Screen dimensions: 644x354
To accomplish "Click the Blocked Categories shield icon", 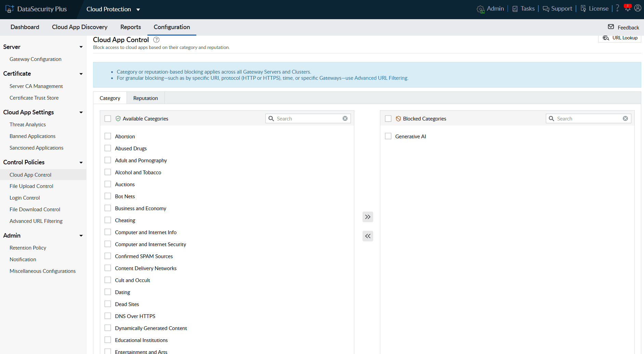I will 398,118.
